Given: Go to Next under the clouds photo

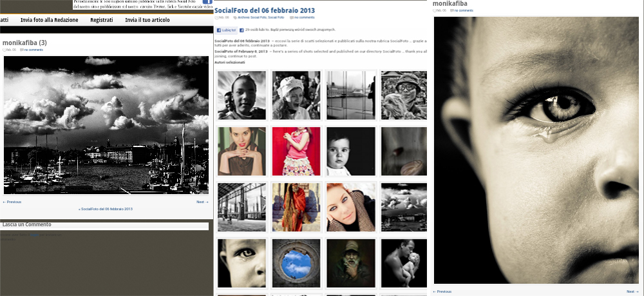Looking at the screenshot, I should 202,202.
